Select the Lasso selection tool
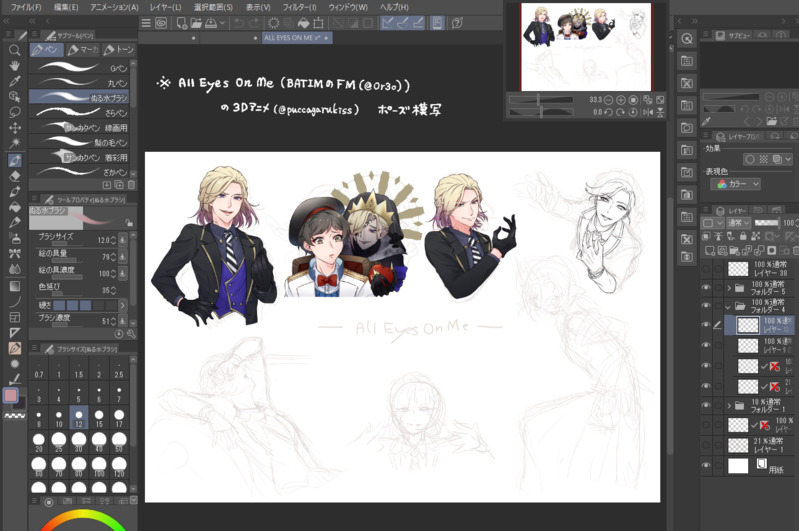This screenshot has height=531, width=799. click(14, 112)
